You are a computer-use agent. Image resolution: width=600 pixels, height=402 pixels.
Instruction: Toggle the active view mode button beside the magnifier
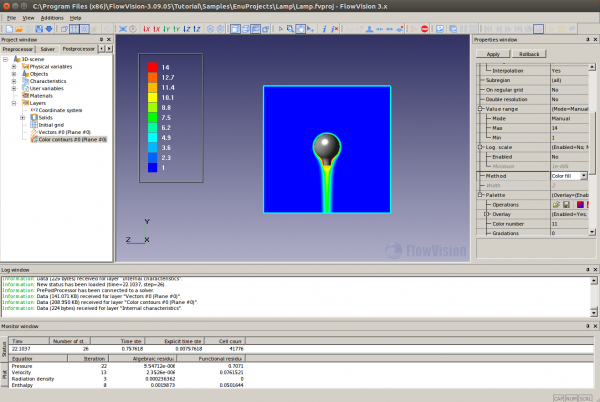pos(300,29)
